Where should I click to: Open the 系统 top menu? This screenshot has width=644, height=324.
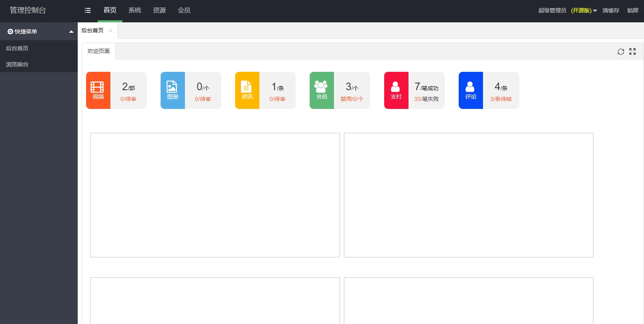[135, 10]
